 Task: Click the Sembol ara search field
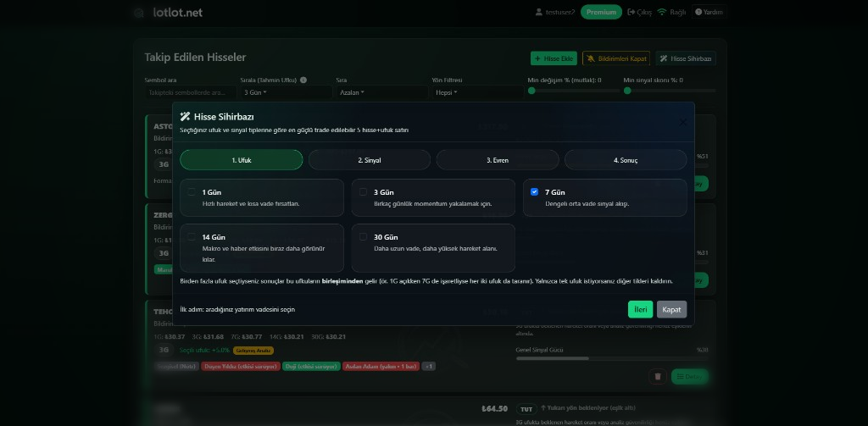pos(191,92)
